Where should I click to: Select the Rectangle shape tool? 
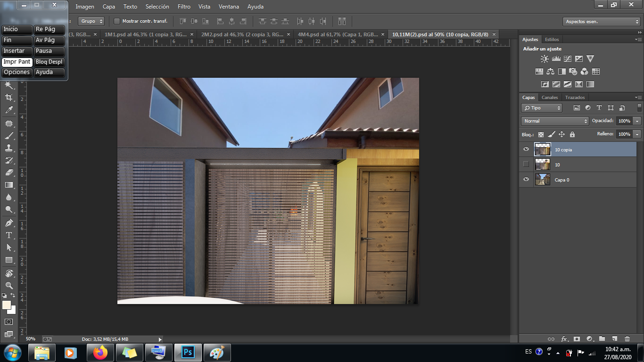(9, 260)
